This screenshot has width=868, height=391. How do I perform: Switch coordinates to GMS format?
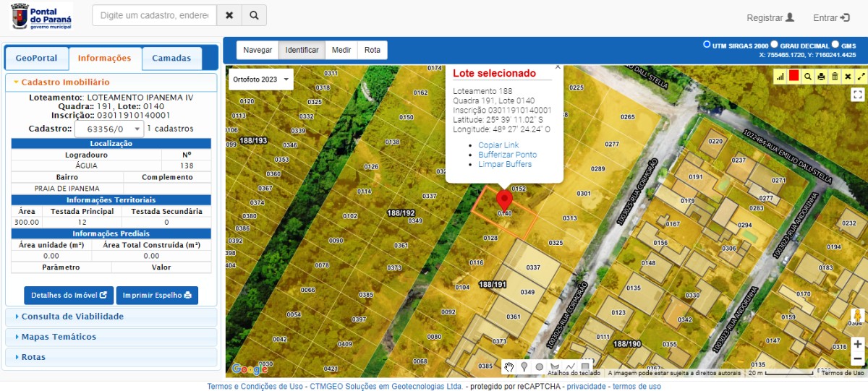(x=835, y=45)
